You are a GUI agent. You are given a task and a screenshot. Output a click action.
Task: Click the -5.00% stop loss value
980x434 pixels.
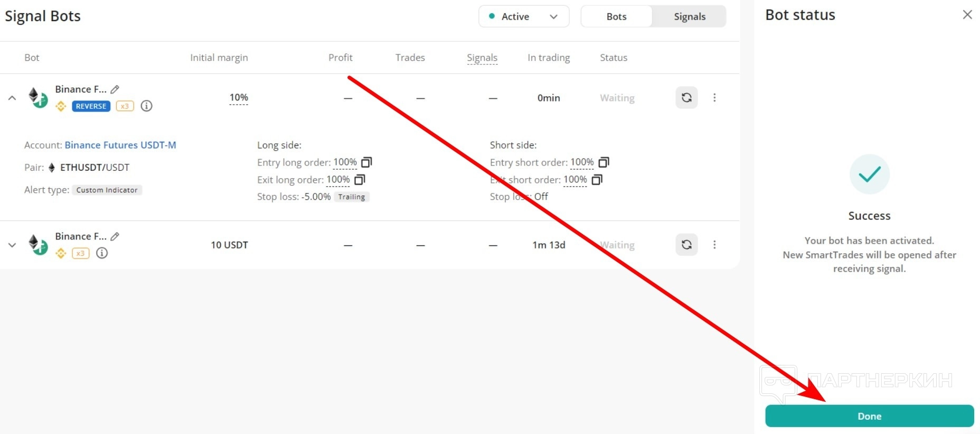316,197
